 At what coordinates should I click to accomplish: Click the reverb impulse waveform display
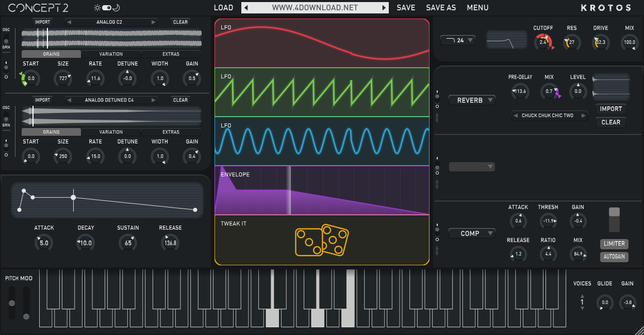click(611, 87)
